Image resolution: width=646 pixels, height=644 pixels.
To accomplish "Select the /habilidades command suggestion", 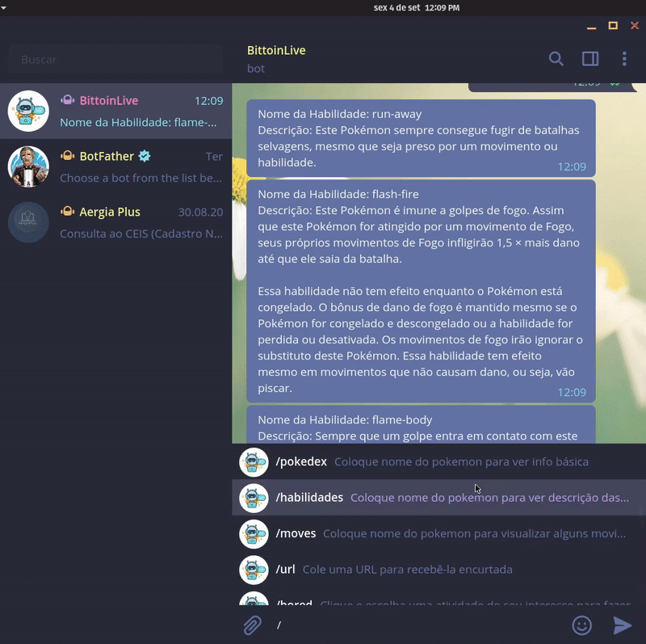I will pos(438,498).
